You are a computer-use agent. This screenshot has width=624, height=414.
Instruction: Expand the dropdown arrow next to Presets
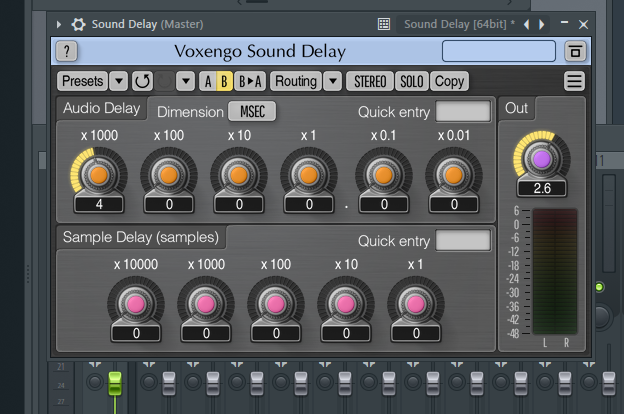(x=119, y=81)
